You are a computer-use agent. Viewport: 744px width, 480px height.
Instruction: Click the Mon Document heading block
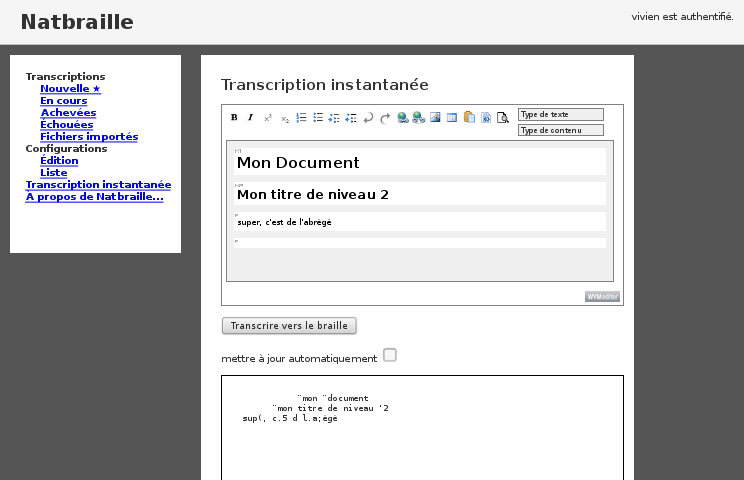click(420, 162)
